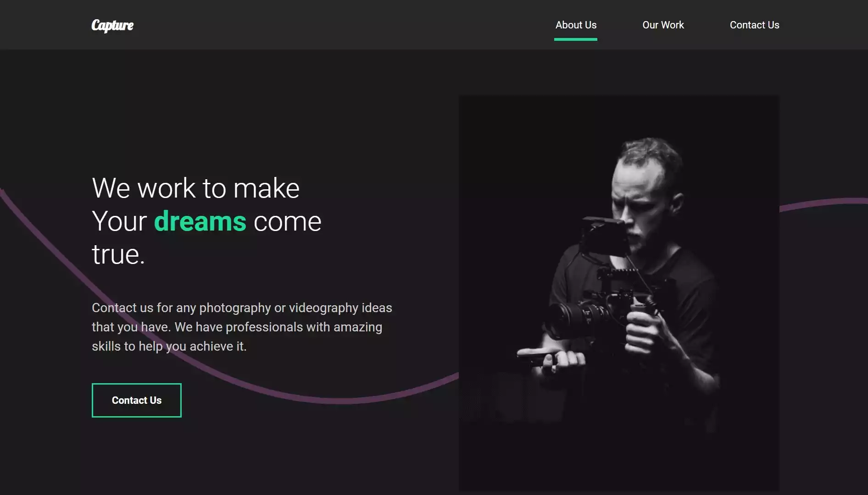This screenshot has height=495, width=868.
Task: Select the About Us navigation item
Action: pyautogui.click(x=575, y=25)
